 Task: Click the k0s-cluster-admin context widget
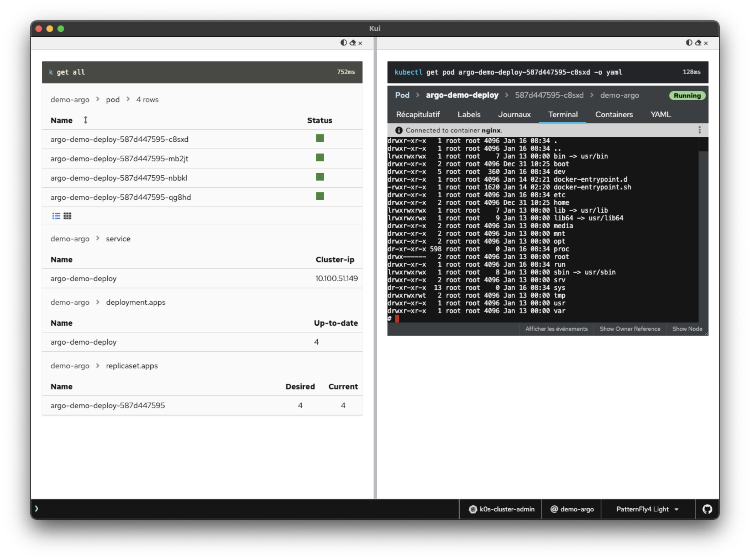[x=502, y=509]
